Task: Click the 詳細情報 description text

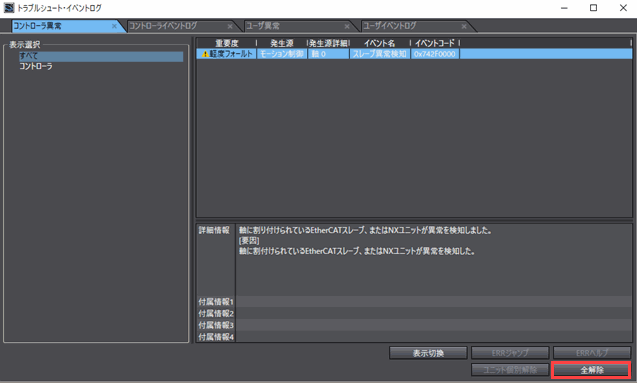Action: [x=366, y=241]
